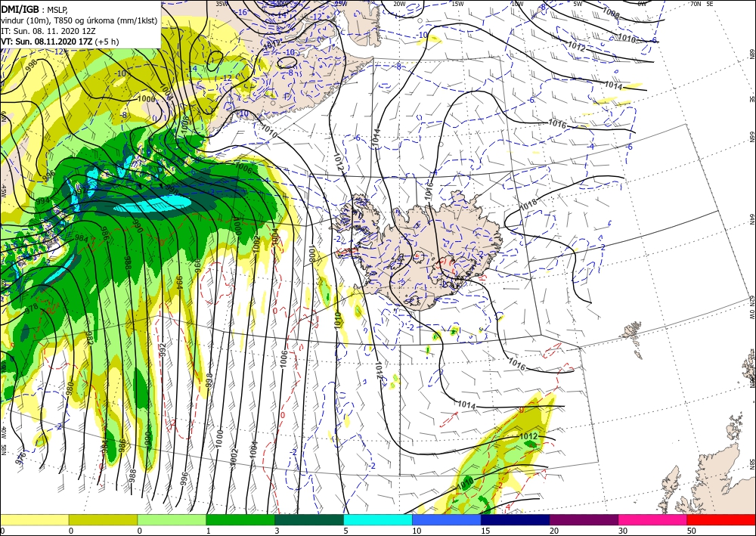The height and width of the screenshot is (536, 756).
Task: Click the legend value "30"
Action: point(622,531)
